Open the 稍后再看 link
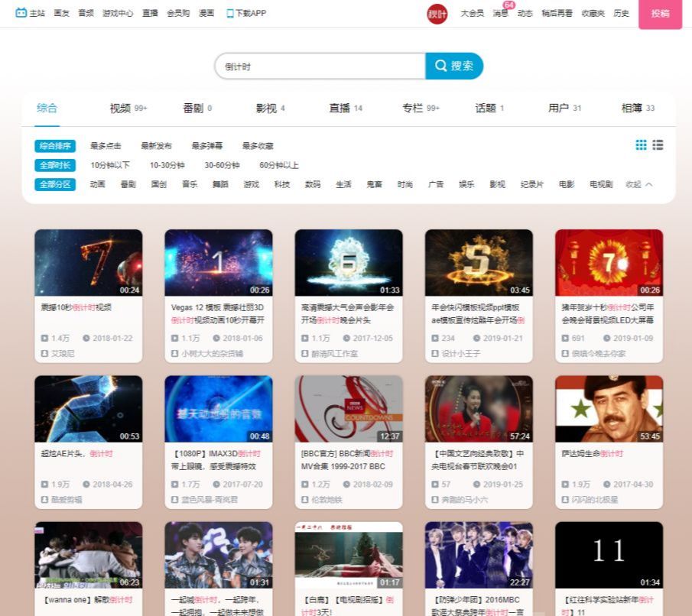The image size is (692, 616). (x=557, y=13)
